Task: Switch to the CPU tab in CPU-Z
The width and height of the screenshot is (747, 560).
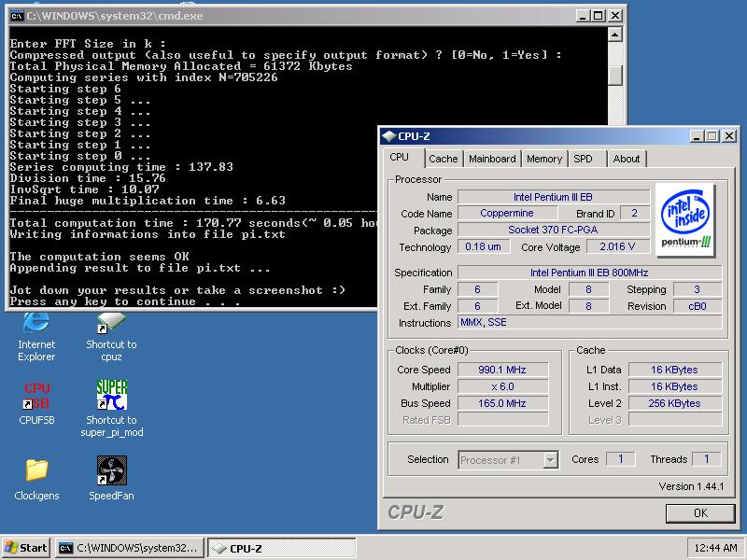Action: coord(400,157)
